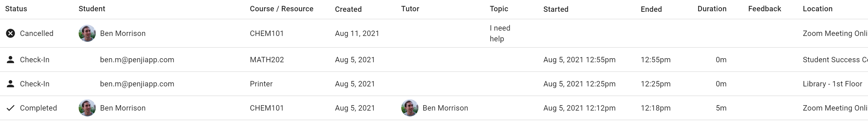This screenshot has width=868, height=121.
Task: Click the Tutor column header
Action: pos(410,9)
